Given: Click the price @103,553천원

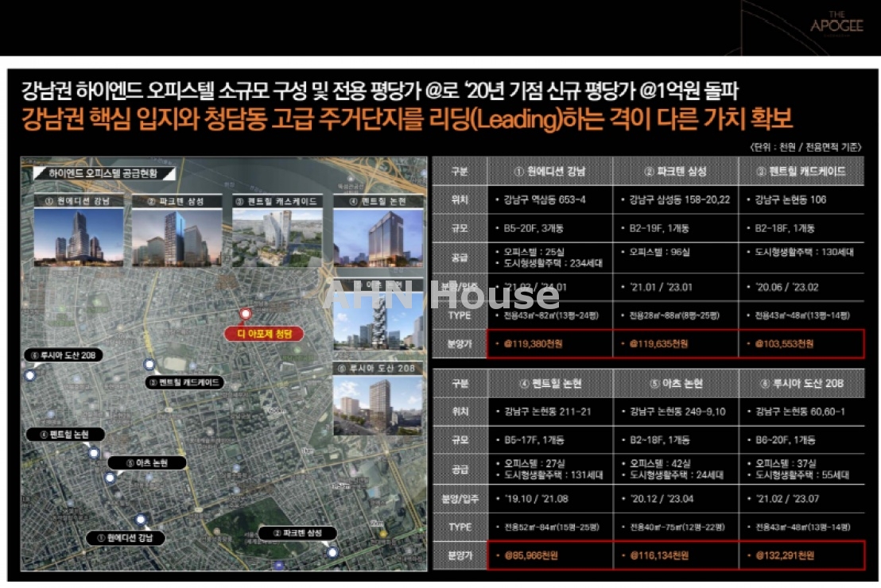Looking at the screenshot, I should click(x=784, y=344).
